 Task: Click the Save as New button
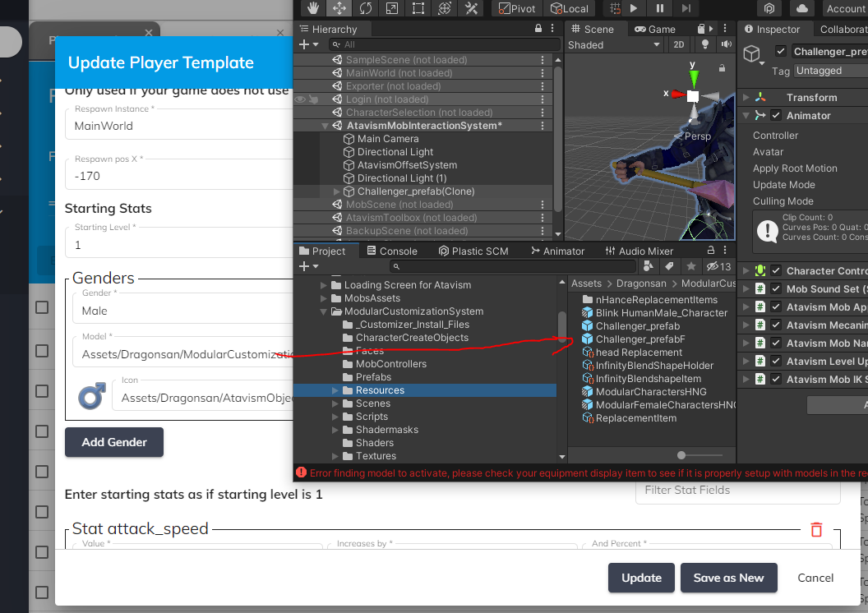pos(728,578)
